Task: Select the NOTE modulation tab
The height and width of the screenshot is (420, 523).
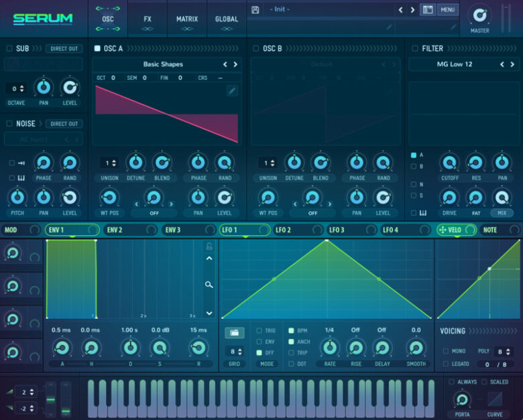Action: click(x=500, y=230)
